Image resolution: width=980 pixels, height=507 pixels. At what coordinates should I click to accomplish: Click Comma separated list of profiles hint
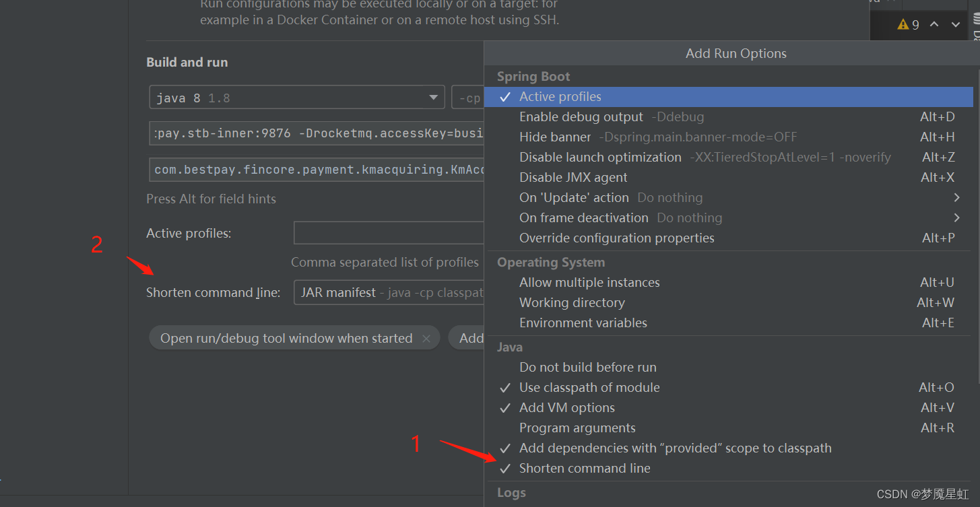coord(385,263)
